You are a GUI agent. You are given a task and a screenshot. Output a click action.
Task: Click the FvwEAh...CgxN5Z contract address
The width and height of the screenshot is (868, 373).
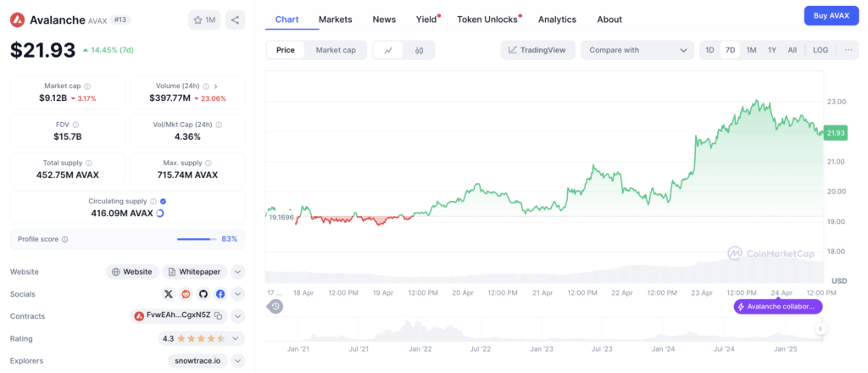click(x=178, y=316)
